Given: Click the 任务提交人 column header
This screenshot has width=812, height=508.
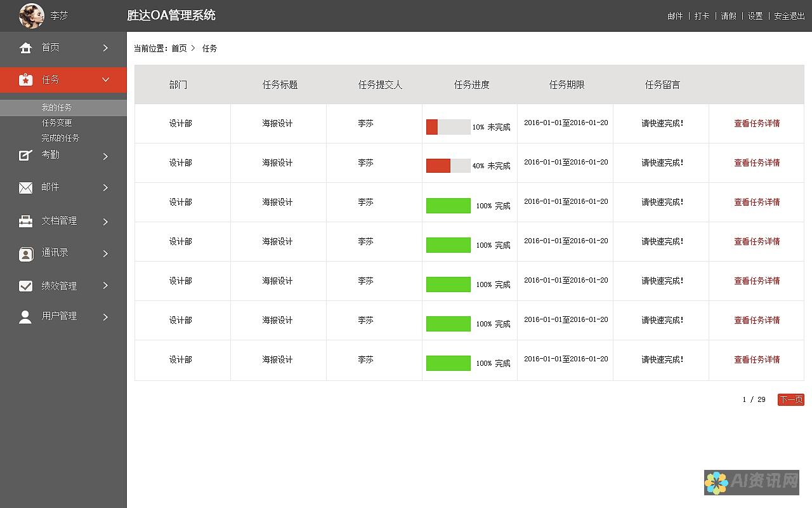Looking at the screenshot, I should coord(381,84).
